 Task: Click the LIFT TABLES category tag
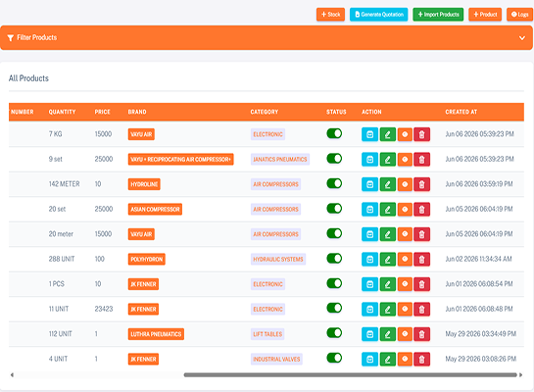click(x=267, y=334)
